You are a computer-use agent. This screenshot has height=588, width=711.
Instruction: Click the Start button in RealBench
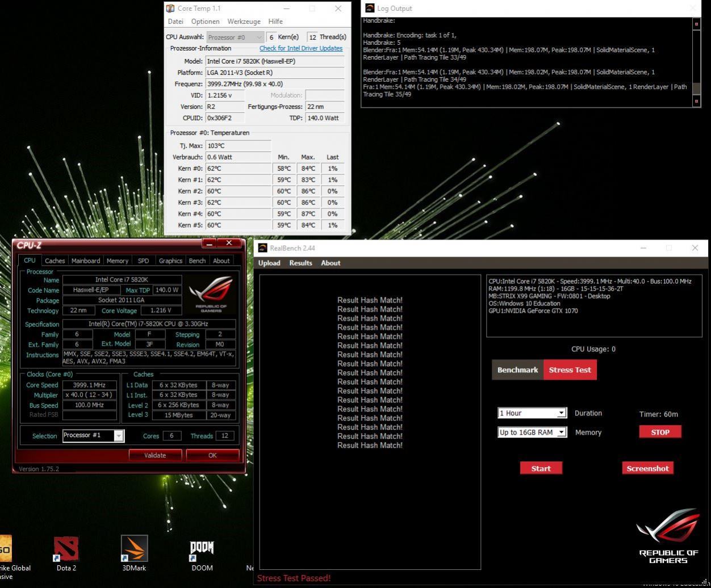pyautogui.click(x=541, y=468)
